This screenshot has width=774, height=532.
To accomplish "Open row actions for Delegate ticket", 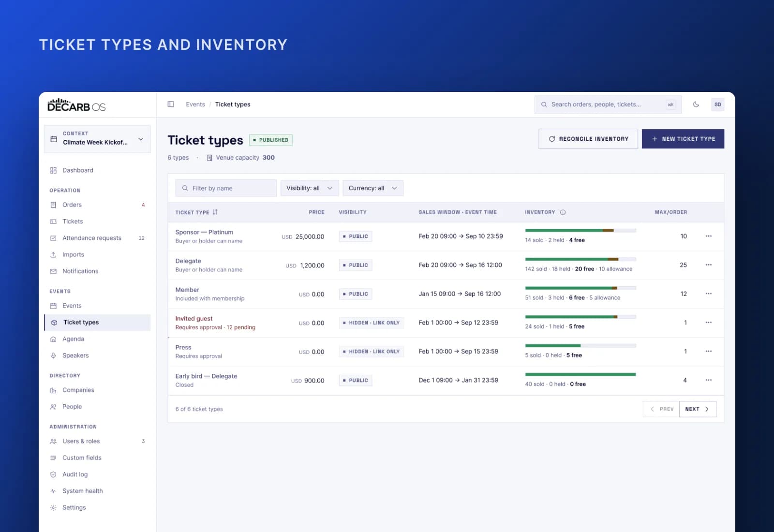I will (709, 265).
